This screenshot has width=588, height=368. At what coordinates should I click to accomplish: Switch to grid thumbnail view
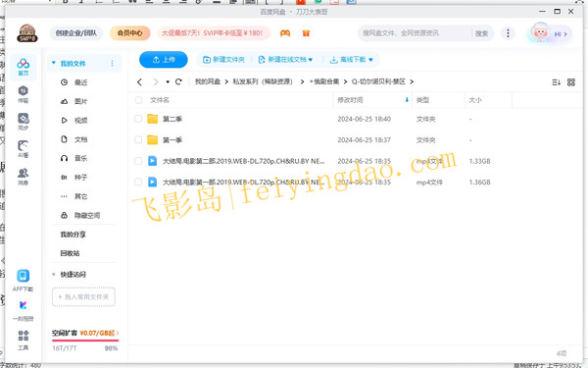pos(571,82)
